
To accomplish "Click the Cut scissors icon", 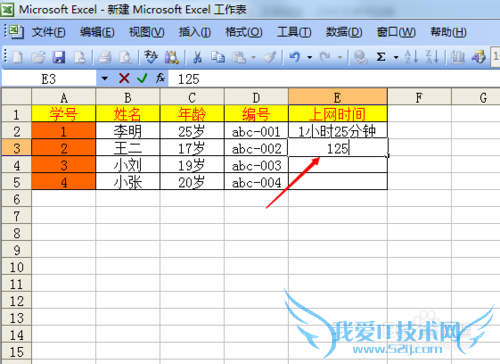I will click(197, 58).
